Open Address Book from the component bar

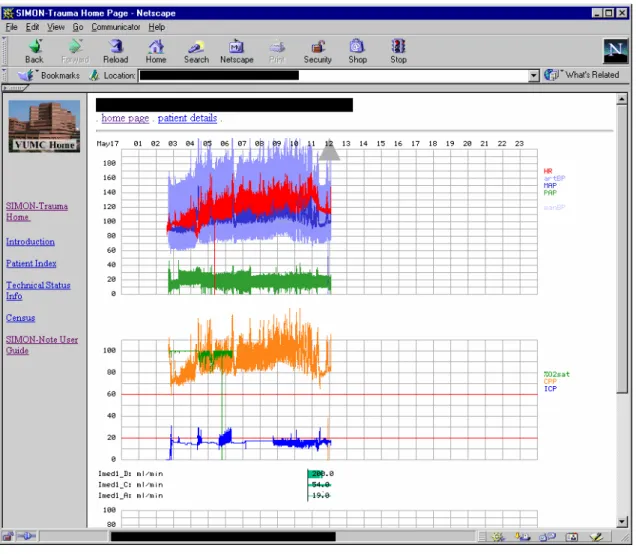pos(572,537)
